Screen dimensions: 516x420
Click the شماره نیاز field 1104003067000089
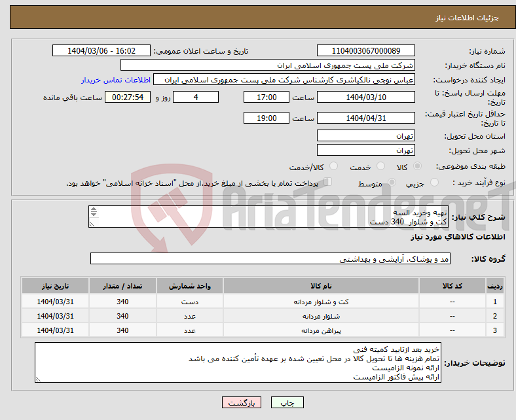[x=365, y=50]
